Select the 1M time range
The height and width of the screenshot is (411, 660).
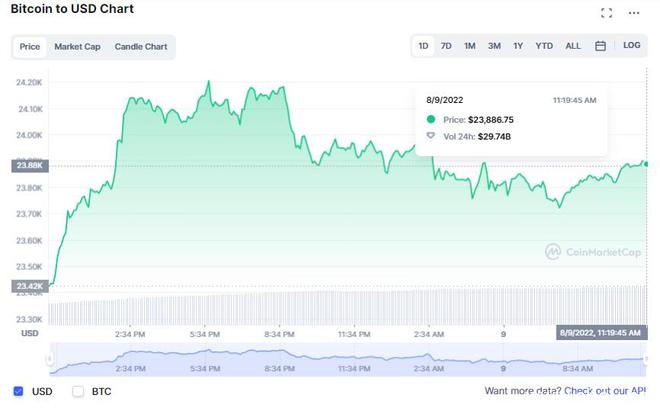[470, 46]
